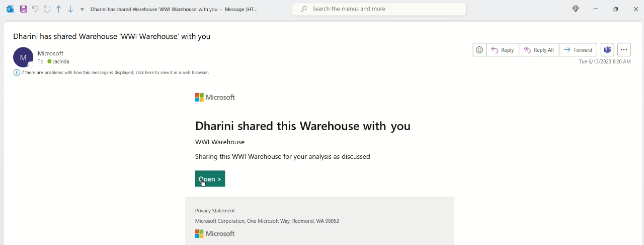This screenshot has width=644, height=245.
Task: Click the premium diamond icon
Action: click(576, 9)
